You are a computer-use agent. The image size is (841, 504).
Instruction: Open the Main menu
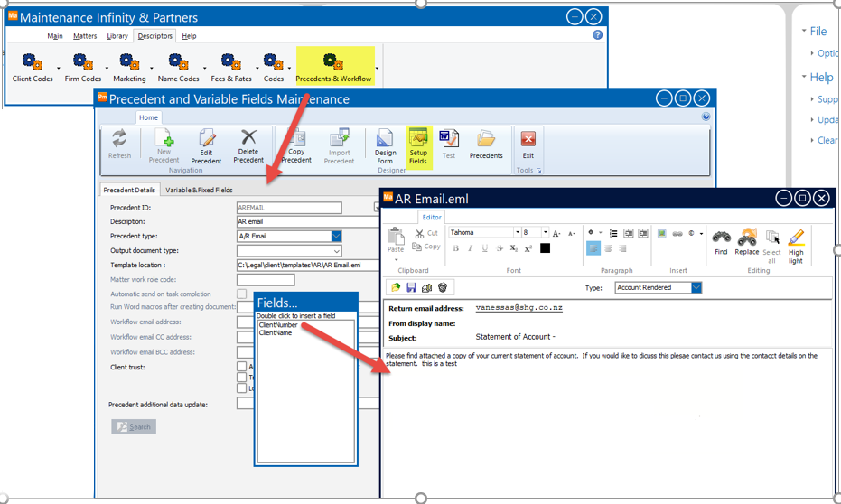[55, 36]
